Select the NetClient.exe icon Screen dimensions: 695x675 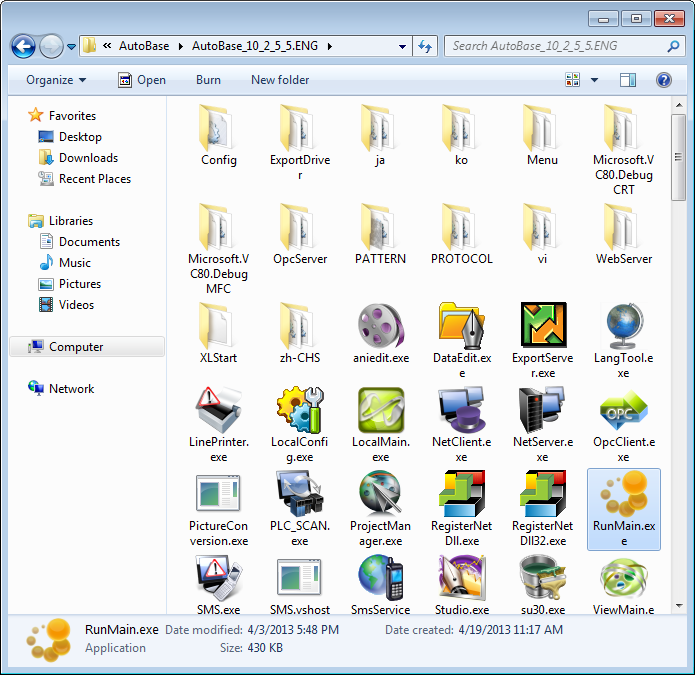tap(462, 410)
